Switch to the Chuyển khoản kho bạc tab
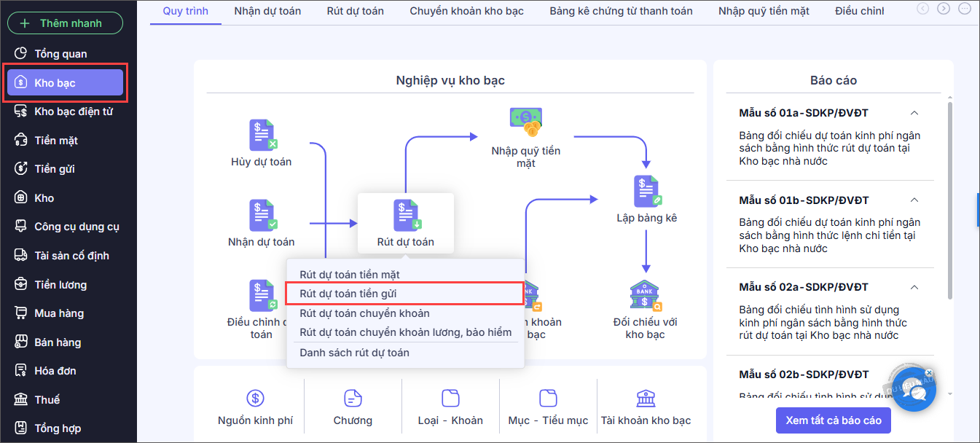Viewport: 980px width, 443px height. point(466,11)
